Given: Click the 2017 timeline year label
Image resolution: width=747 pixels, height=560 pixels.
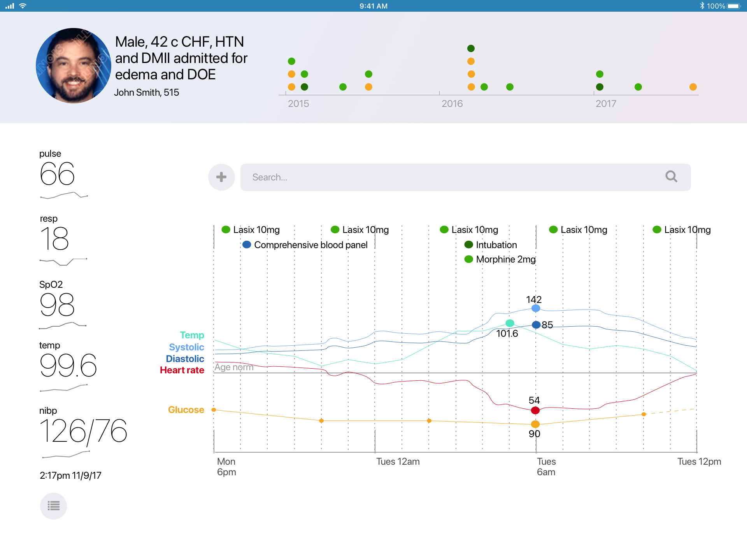Looking at the screenshot, I should [606, 104].
